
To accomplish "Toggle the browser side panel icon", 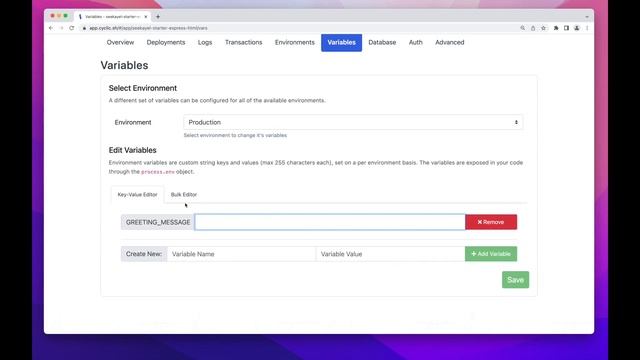I will [567, 28].
